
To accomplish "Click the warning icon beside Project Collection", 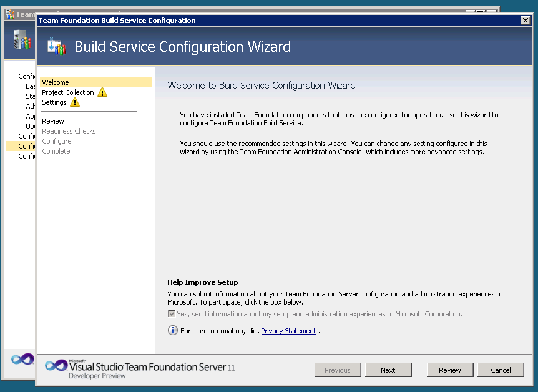I will 102,92.
